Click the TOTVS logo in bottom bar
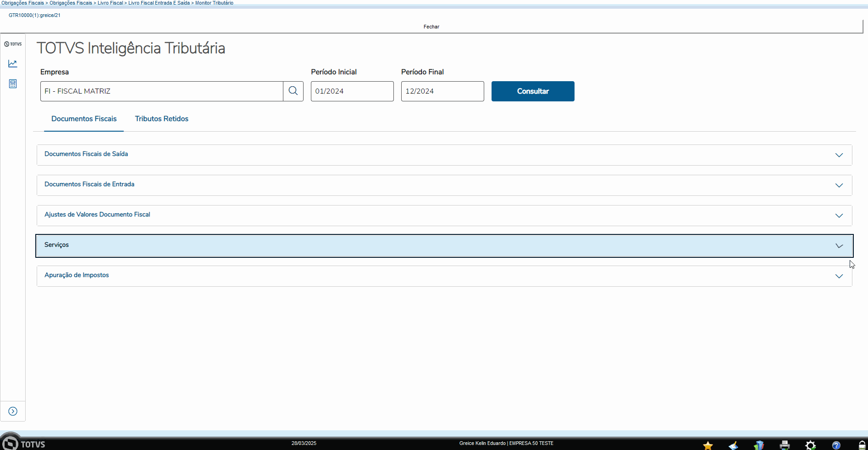Screen dimensions: 868x450 coord(24,443)
